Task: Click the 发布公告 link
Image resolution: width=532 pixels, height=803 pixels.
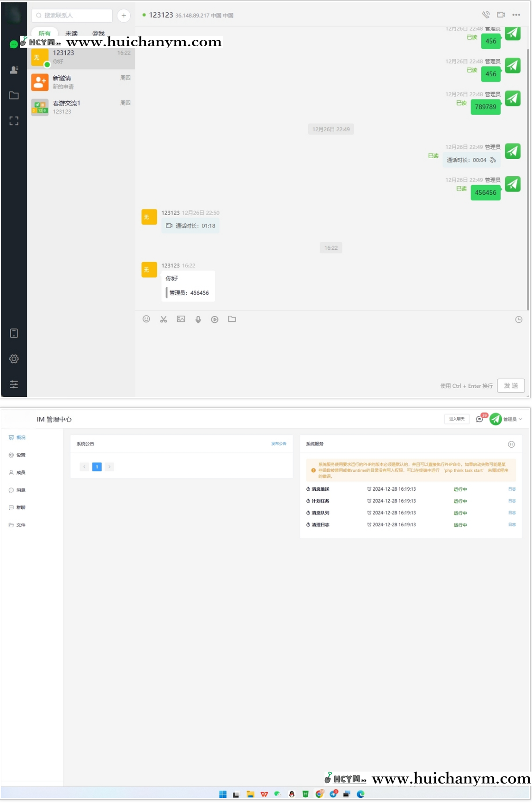Action: point(279,444)
